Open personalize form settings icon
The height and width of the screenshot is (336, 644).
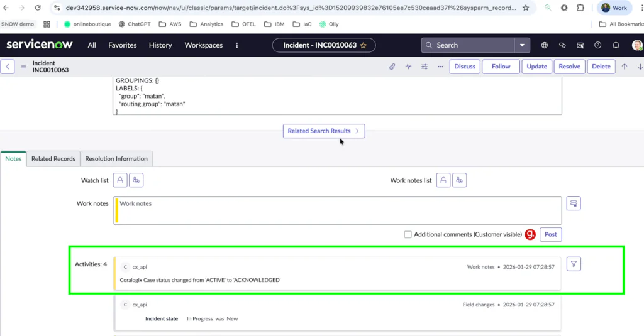pos(425,67)
